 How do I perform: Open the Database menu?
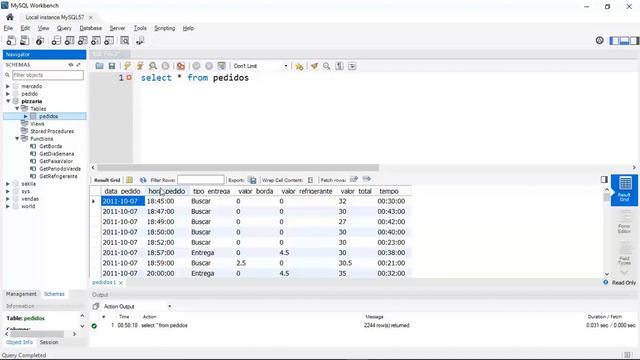click(91, 28)
